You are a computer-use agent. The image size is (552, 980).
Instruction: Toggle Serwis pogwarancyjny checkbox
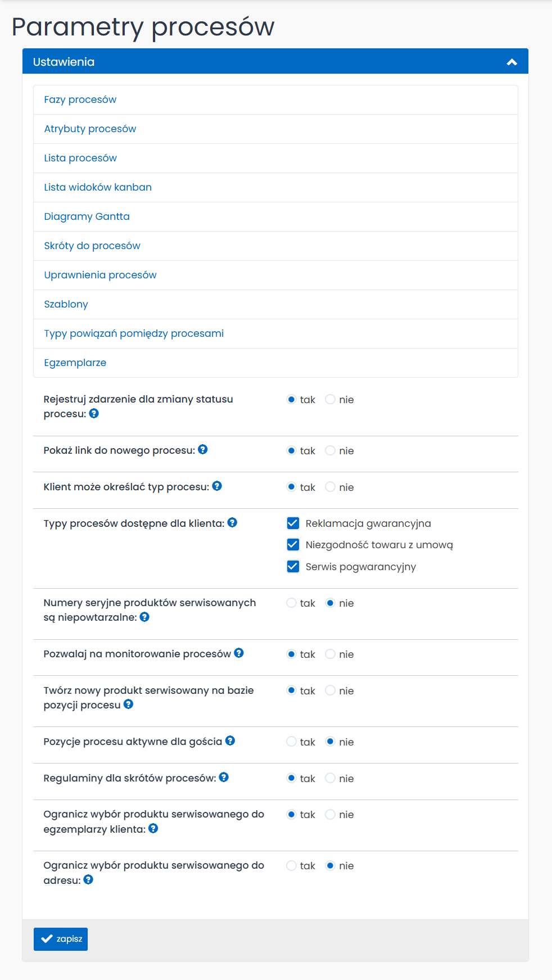[x=293, y=566]
